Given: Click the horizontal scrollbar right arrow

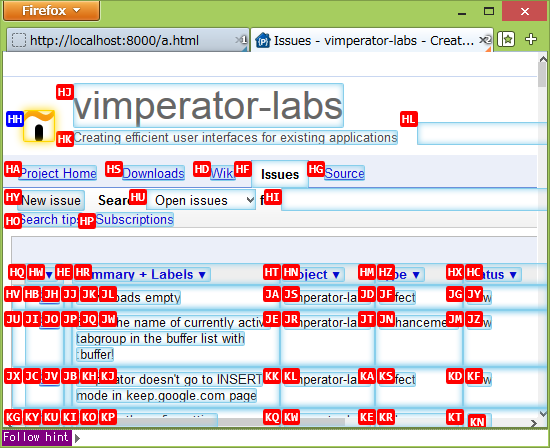Looking at the screenshot, I should click(534, 423).
